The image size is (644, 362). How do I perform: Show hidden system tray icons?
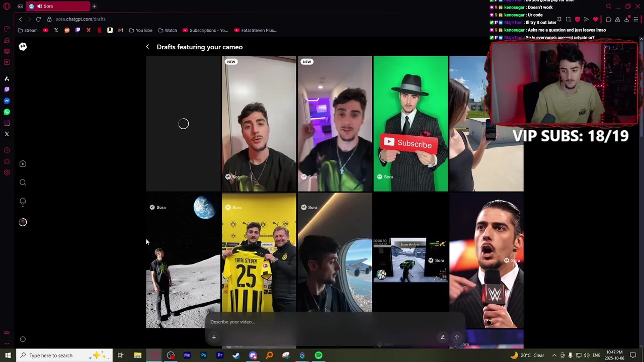point(554,355)
